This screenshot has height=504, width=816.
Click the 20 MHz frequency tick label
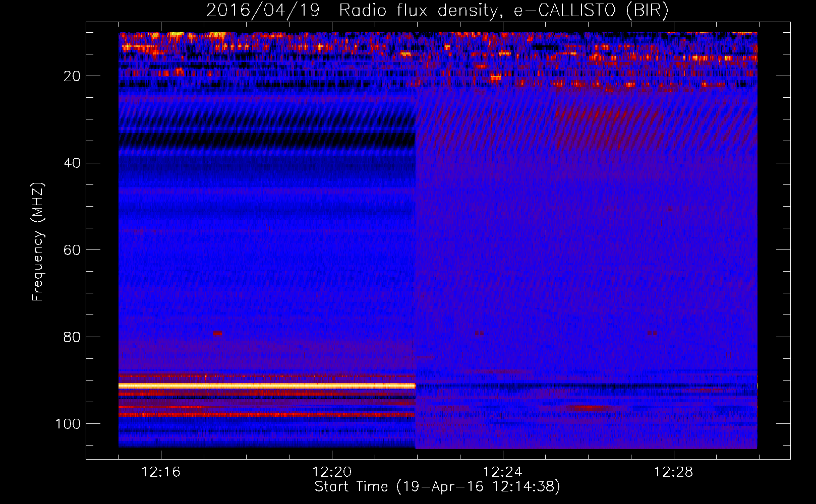point(72,76)
